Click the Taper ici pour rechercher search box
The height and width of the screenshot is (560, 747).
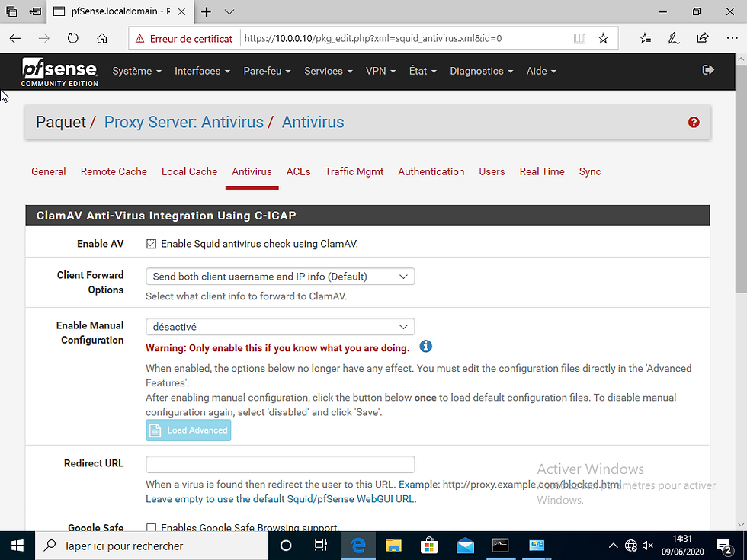point(152,546)
